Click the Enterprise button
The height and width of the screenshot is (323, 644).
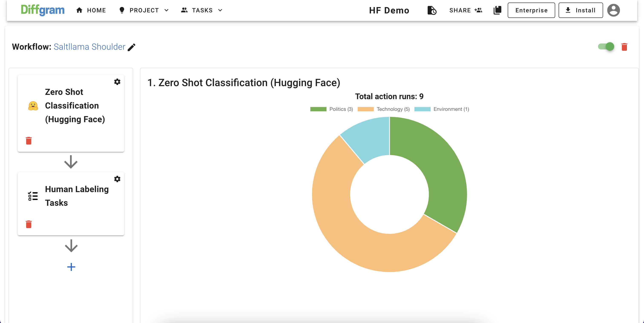(531, 10)
